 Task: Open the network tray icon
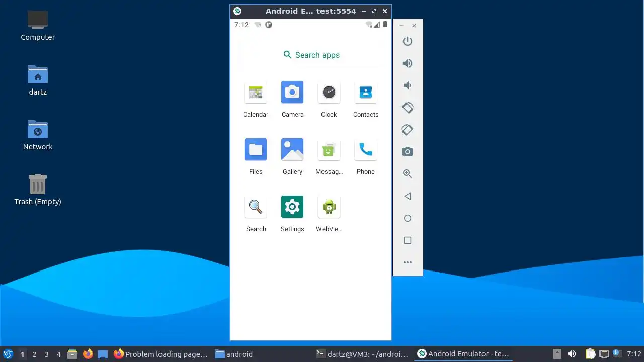click(604, 354)
